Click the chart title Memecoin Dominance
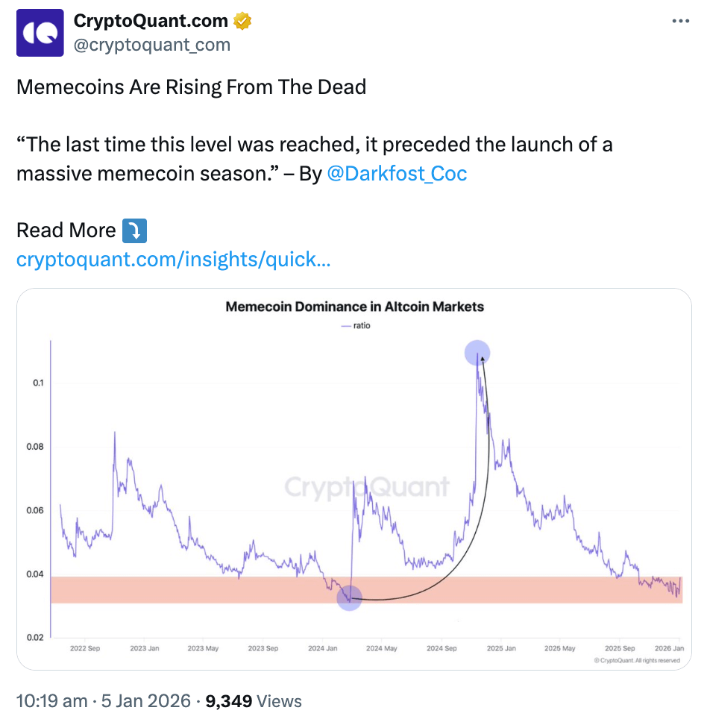The width and height of the screenshot is (707, 728). pos(354,307)
